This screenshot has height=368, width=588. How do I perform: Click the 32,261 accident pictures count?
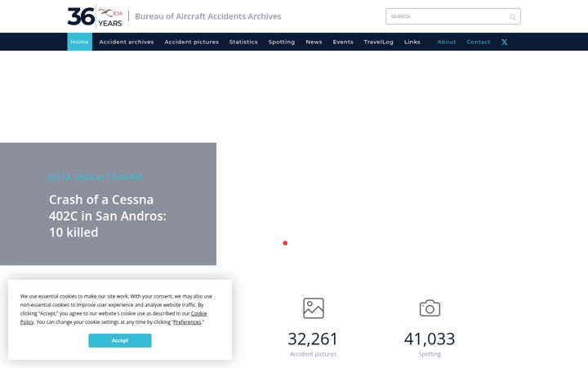(313, 339)
